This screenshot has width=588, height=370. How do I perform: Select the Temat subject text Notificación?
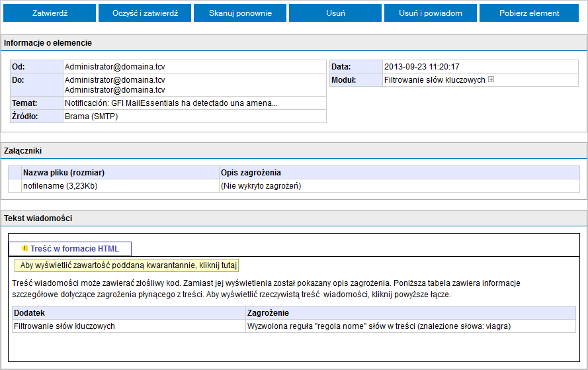(171, 103)
